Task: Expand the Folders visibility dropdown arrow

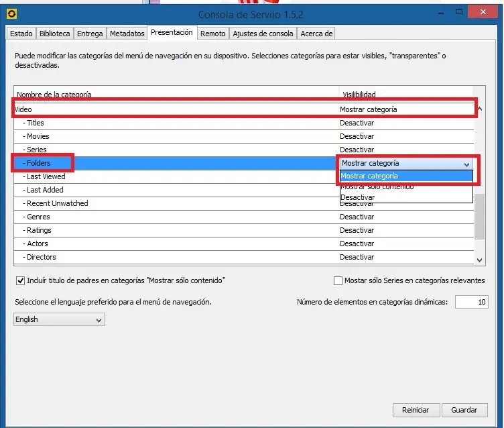Action: click(466, 164)
